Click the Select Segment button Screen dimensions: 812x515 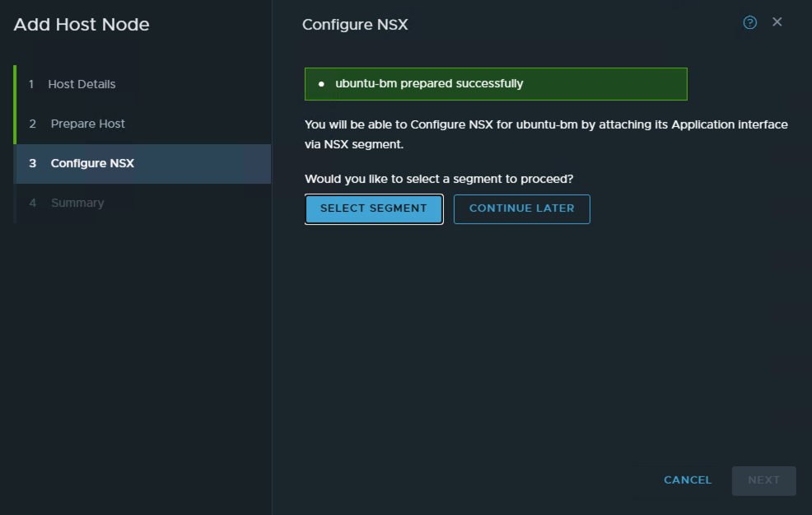coord(374,208)
